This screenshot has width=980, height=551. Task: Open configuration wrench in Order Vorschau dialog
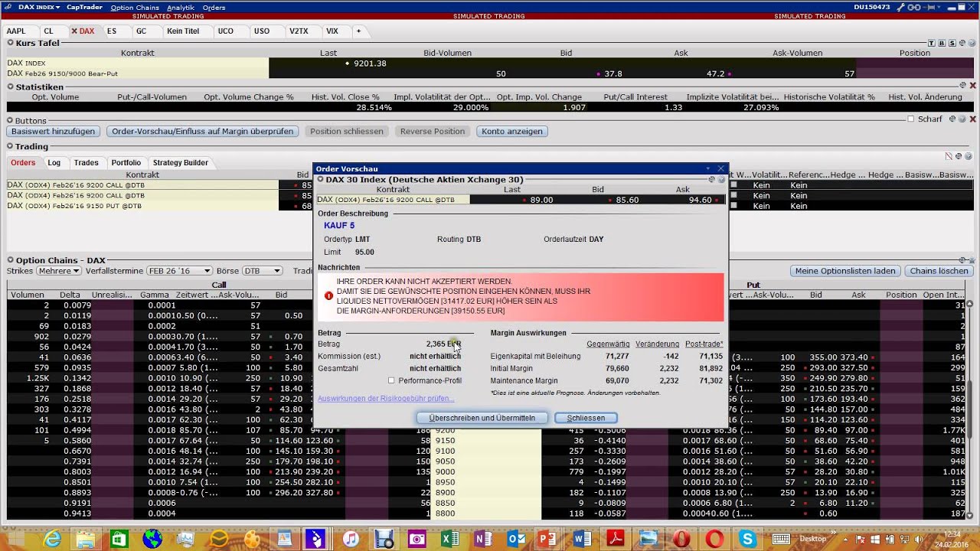pyautogui.click(x=711, y=179)
